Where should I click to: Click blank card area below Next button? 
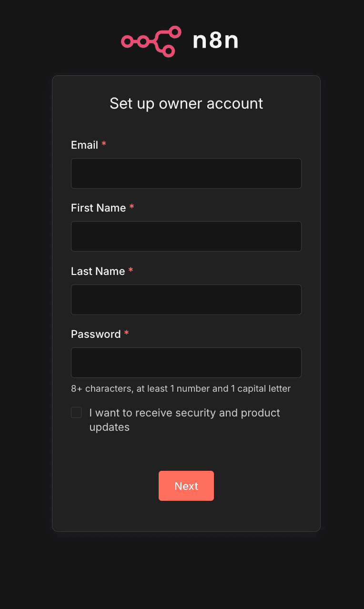pyautogui.click(x=186, y=517)
